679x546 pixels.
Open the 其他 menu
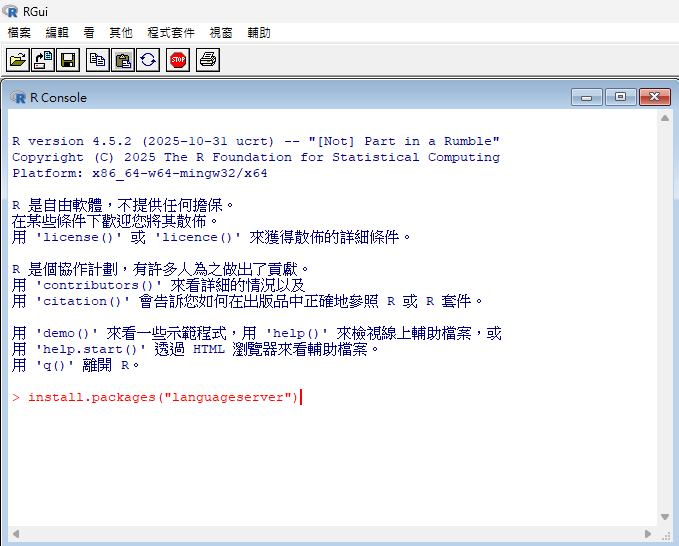[120, 33]
